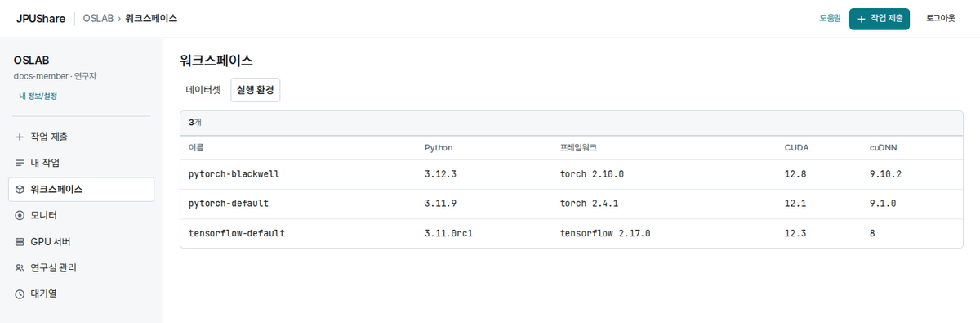Click Python version 3.12.3
The height and width of the screenshot is (323, 980).
pos(441,174)
